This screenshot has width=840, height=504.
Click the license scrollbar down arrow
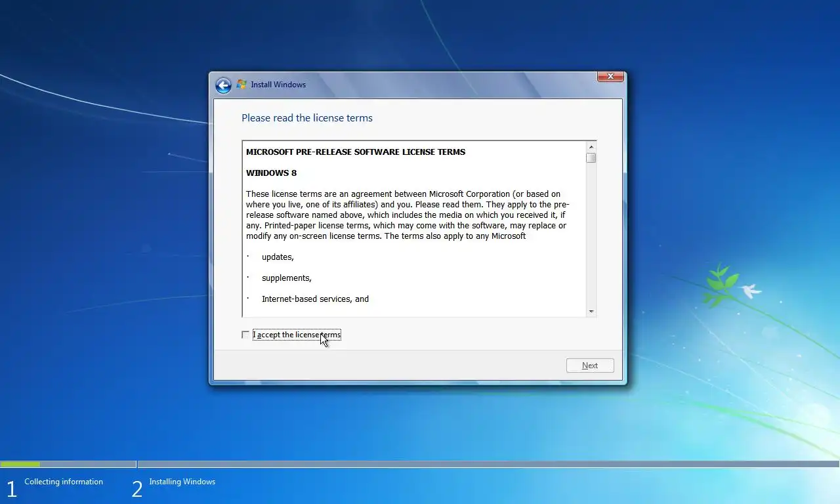click(x=591, y=311)
